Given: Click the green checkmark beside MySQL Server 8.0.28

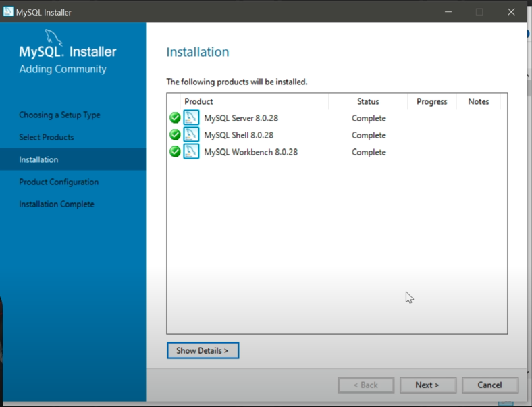Looking at the screenshot, I should tap(175, 117).
